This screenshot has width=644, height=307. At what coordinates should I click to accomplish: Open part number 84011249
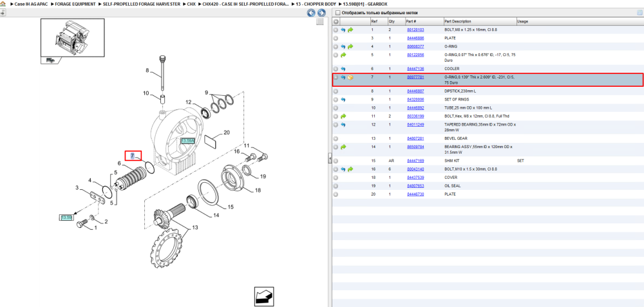pyautogui.click(x=415, y=124)
